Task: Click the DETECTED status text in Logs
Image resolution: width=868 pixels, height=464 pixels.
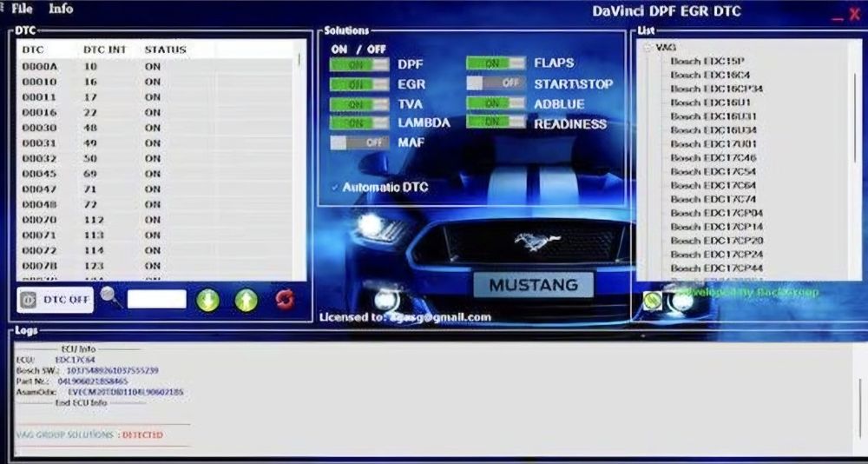Action: pos(142,435)
